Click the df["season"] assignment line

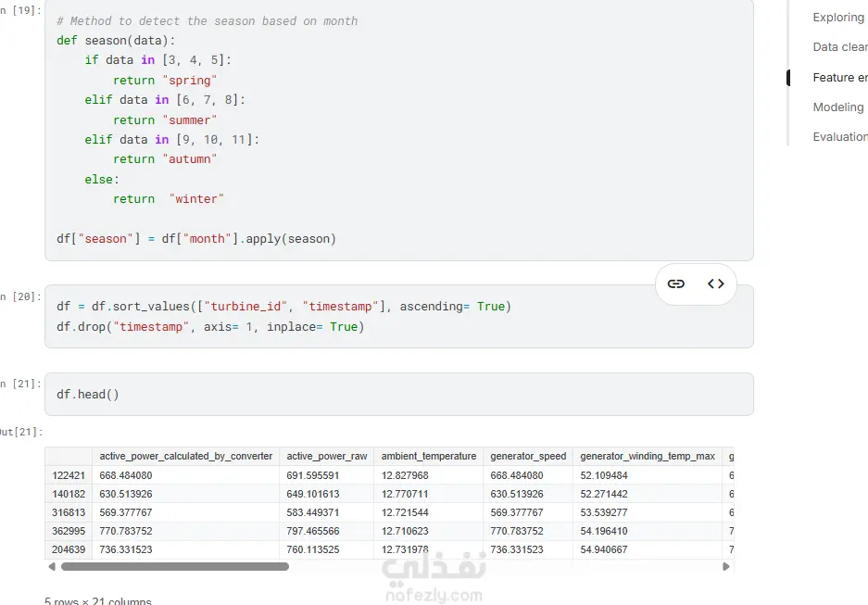(x=196, y=239)
